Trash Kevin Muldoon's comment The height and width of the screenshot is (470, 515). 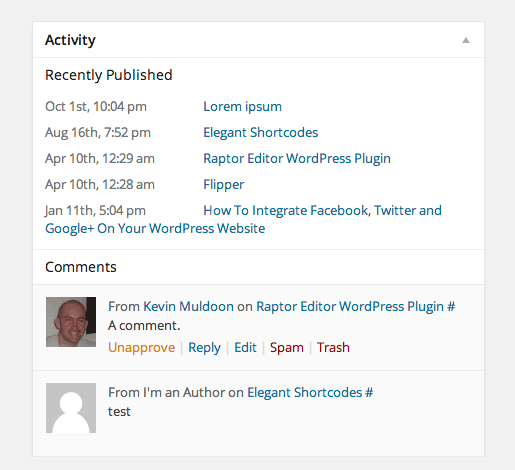(x=333, y=347)
